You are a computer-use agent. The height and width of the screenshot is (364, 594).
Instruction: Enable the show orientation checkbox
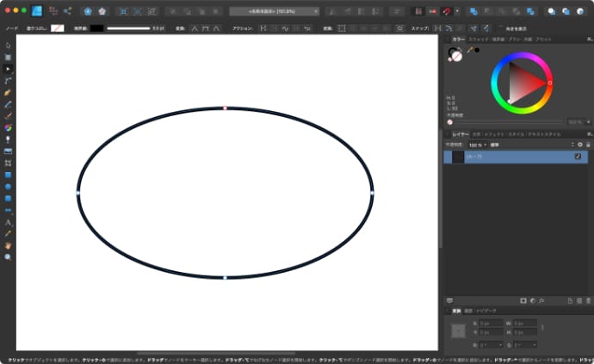tap(500, 28)
